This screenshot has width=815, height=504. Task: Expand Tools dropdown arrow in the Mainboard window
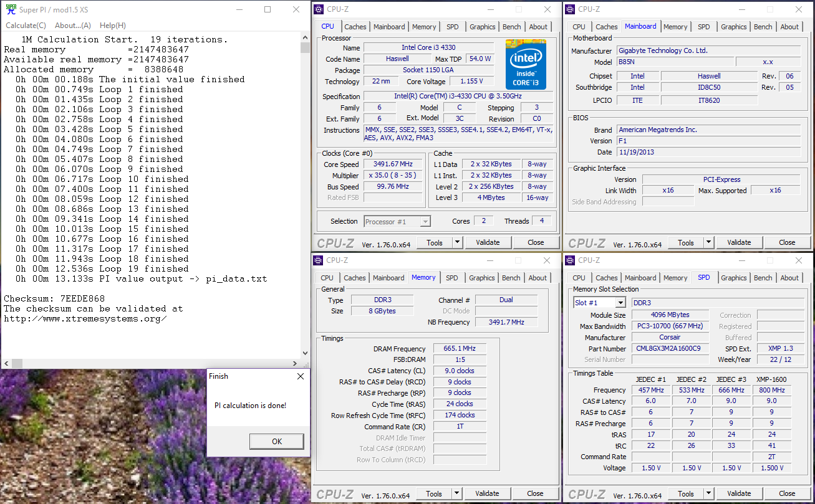[x=708, y=242]
